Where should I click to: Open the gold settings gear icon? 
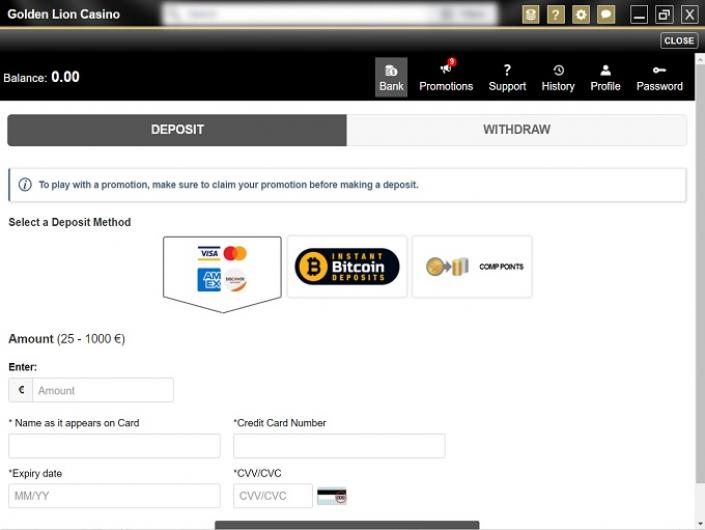[581, 15]
